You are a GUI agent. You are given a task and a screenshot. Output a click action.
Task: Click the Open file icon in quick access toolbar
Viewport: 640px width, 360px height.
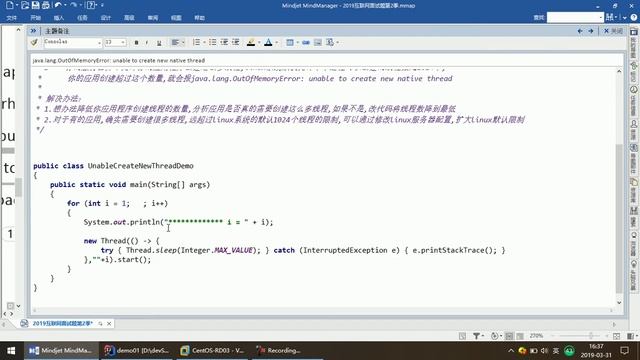[x=25, y=5]
